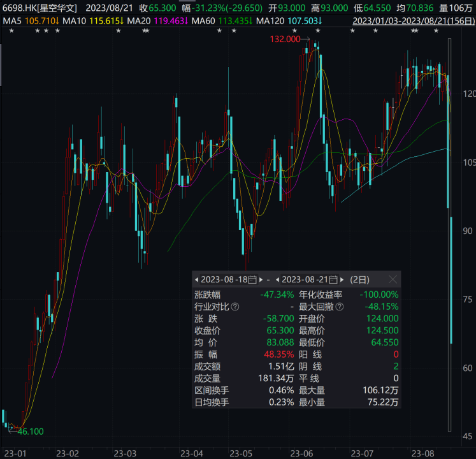Step start date back with left arrow

(x=197, y=280)
